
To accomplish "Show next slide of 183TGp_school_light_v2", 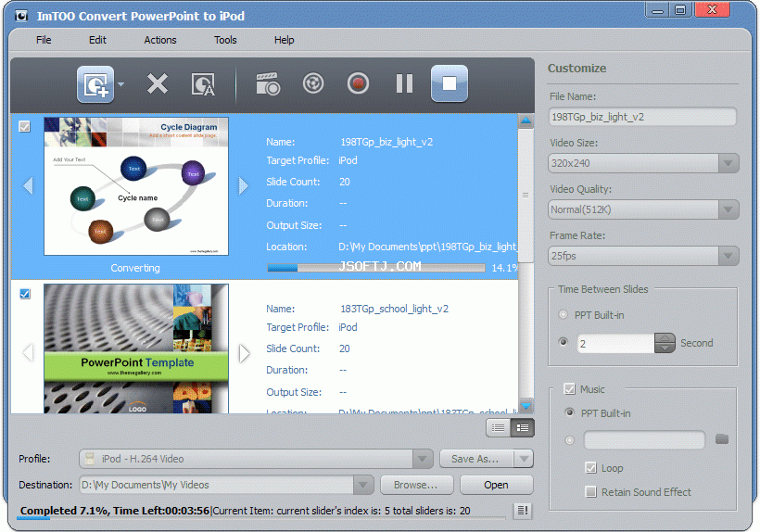I will (244, 353).
